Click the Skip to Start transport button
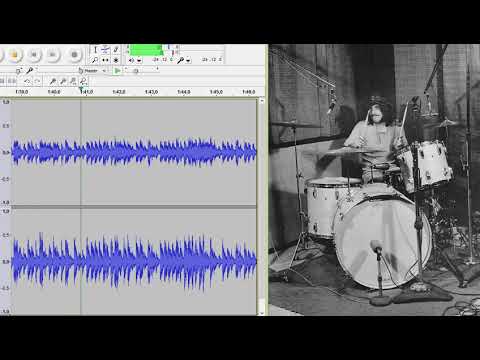This screenshot has width=480, height=360. [34, 54]
